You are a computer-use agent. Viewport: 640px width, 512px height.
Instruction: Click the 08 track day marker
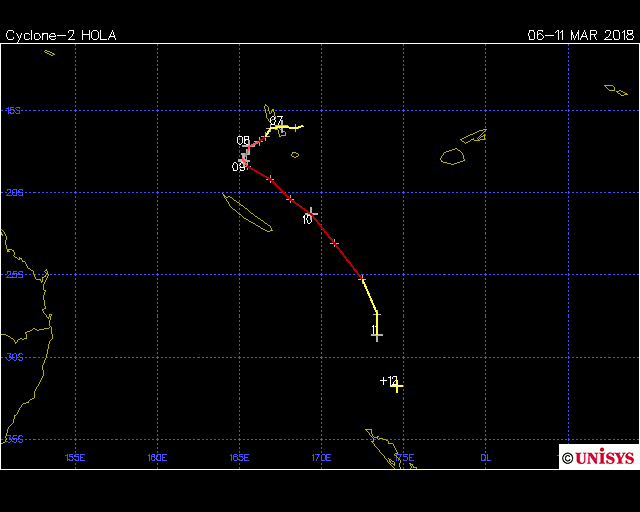243,141
